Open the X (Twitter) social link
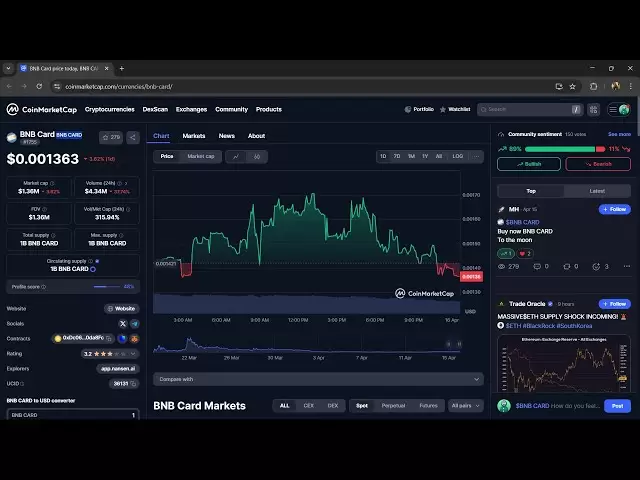This screenshot has height=480, width=640. [122, 324]
